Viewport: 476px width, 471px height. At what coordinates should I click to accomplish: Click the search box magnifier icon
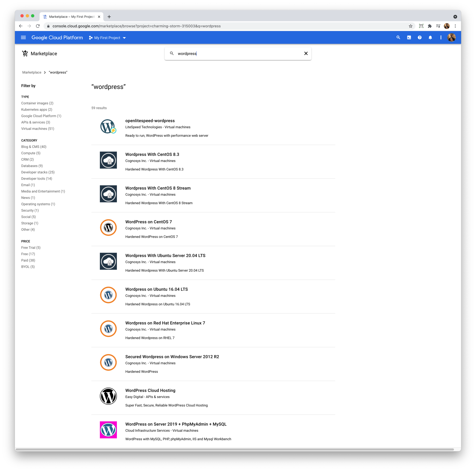coord(172,53)
